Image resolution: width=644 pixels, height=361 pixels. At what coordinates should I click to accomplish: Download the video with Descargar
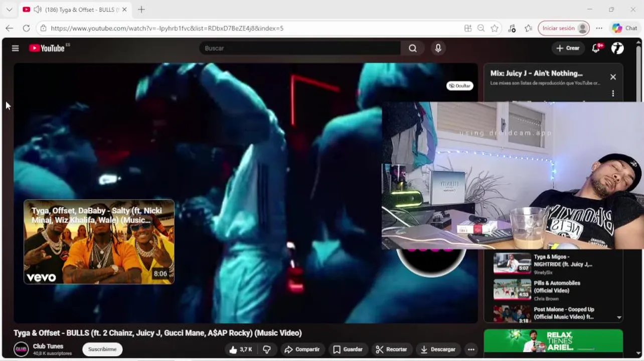pos(438,349)
